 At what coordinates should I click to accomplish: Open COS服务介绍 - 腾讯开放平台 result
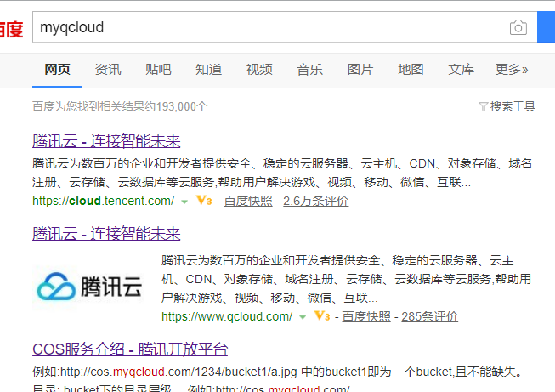point(130,349)
